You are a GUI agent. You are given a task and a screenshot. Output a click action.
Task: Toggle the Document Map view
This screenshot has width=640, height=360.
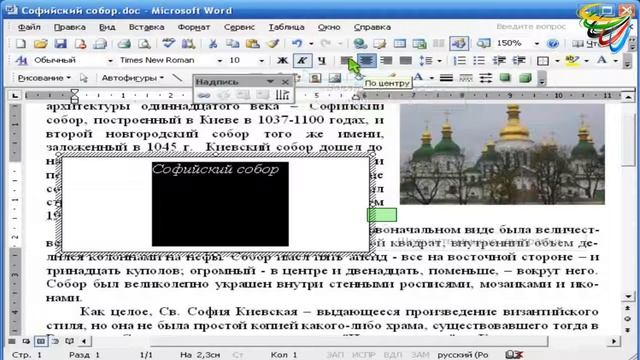(484, 43)
